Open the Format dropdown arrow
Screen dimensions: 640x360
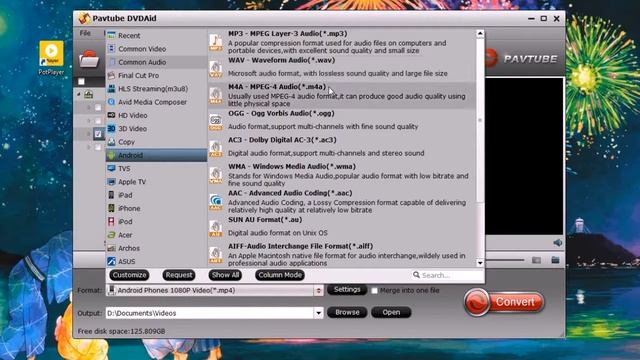319,291
